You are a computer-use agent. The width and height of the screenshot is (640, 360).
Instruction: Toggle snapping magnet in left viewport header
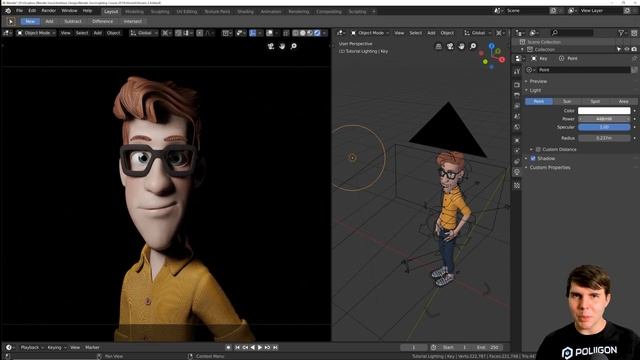tap(178, 33)
